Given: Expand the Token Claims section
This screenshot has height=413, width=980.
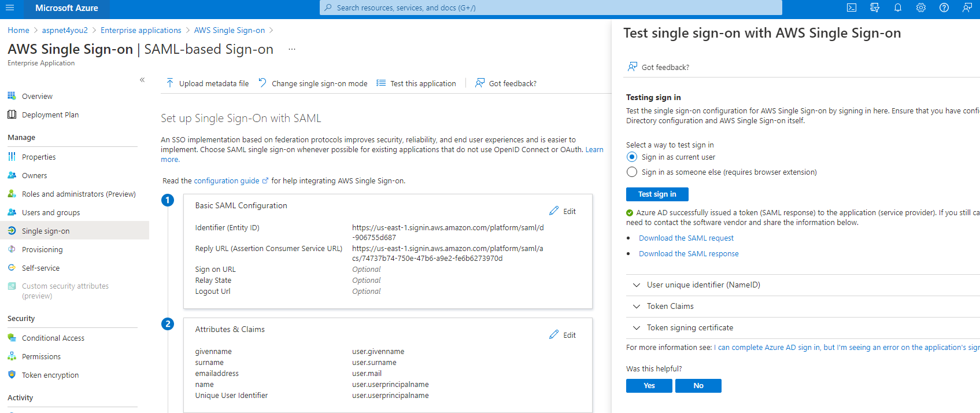Looking at the screenshot, I should coord(803,307).
